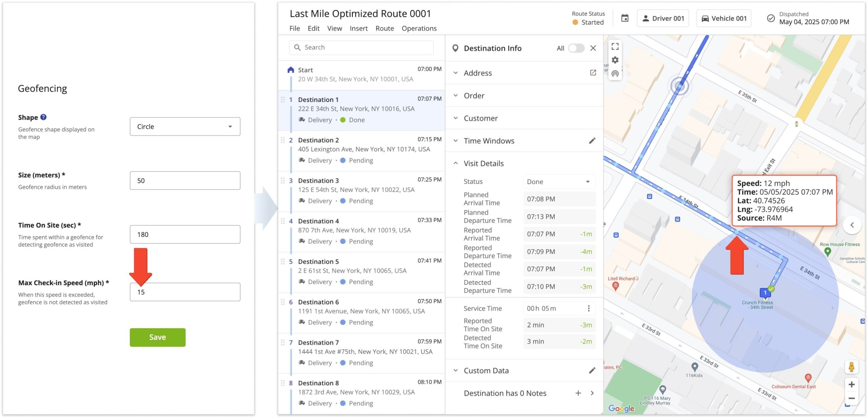This screenshot has height=418, width=868.
Task: Click delivery truck icon of Destination 7
Action: point(301,362)
